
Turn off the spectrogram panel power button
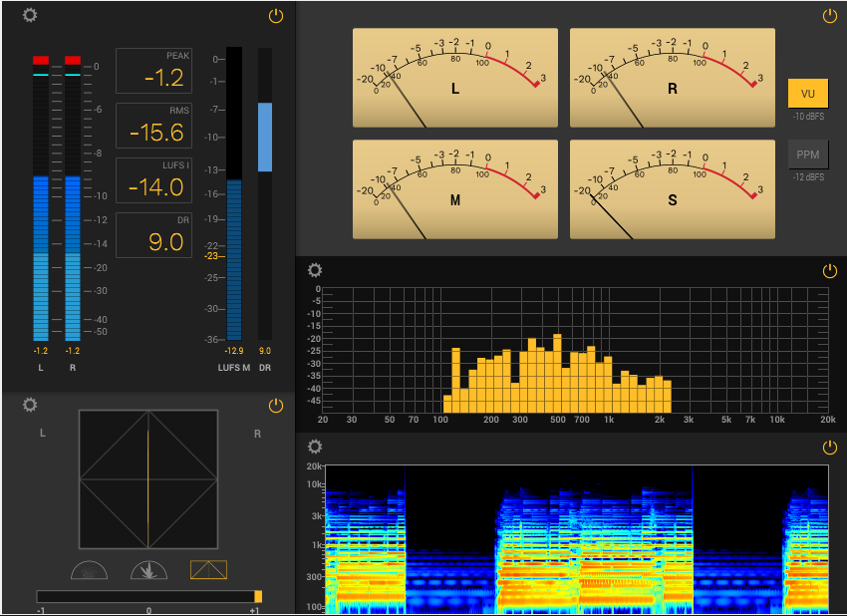pyautogui.click(x=829, y=448)
